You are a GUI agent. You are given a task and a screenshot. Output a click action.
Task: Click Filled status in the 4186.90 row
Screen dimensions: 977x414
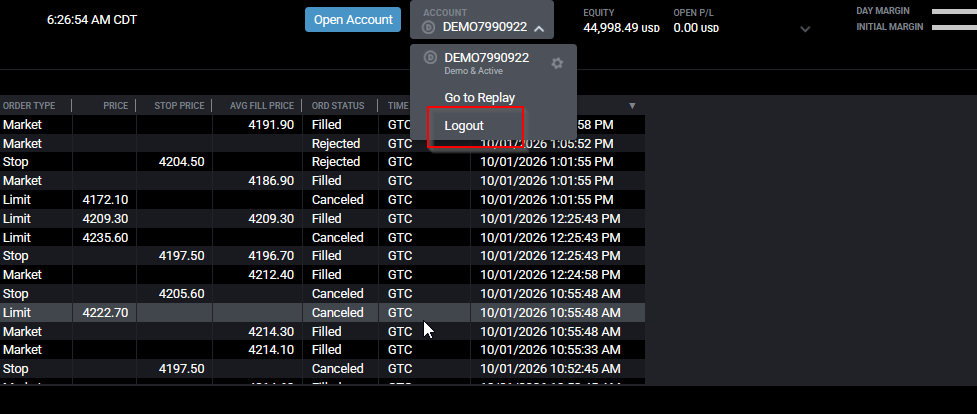(326, 180)
